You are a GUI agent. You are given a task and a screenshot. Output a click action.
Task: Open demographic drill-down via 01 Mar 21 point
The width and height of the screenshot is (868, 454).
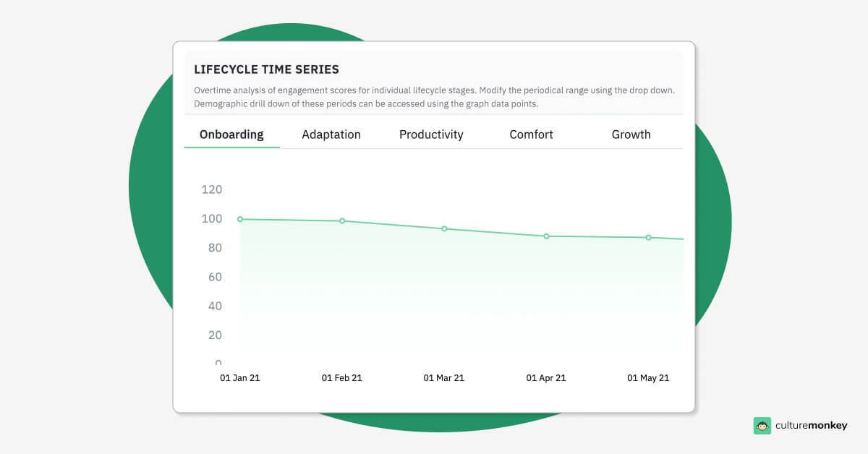(443, 228)
